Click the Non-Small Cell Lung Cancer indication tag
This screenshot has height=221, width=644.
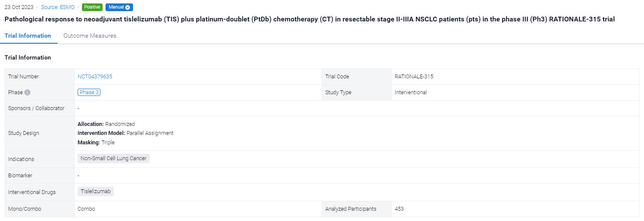click(x=113, y=158)
